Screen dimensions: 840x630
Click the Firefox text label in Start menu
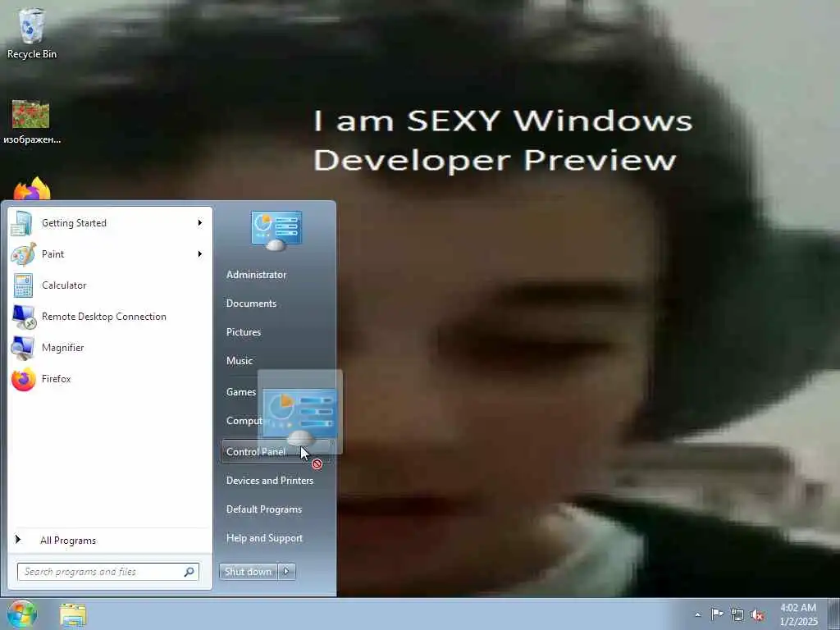click(57, 379)
